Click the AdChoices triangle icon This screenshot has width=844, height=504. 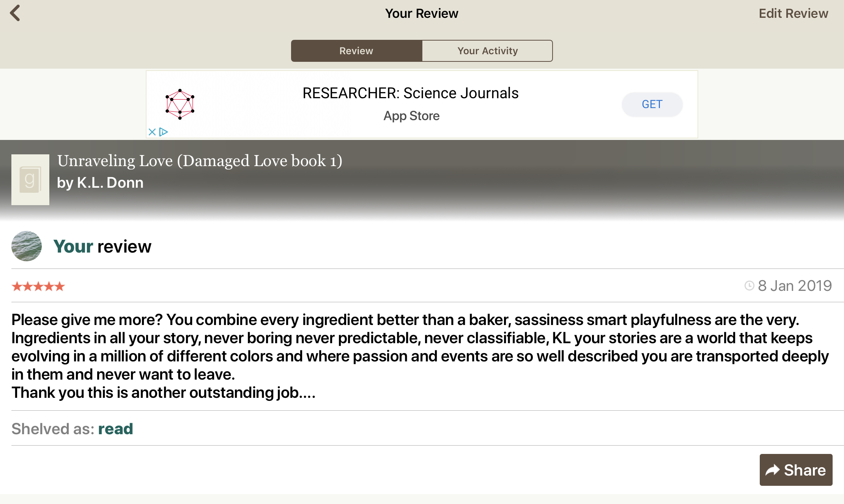[164, 132]
